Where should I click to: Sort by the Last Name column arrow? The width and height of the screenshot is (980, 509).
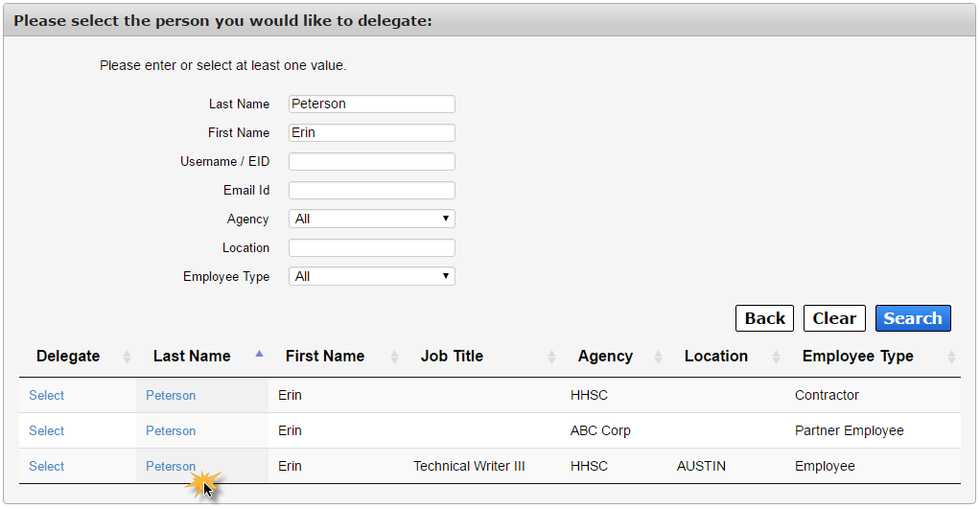coord(259,354)
